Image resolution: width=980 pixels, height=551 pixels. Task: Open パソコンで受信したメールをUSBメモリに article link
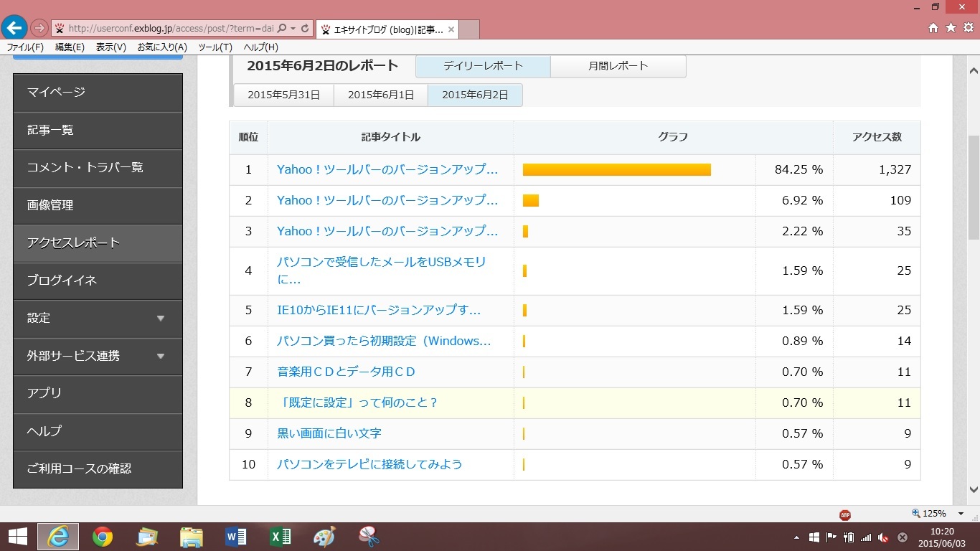(382, 271)
